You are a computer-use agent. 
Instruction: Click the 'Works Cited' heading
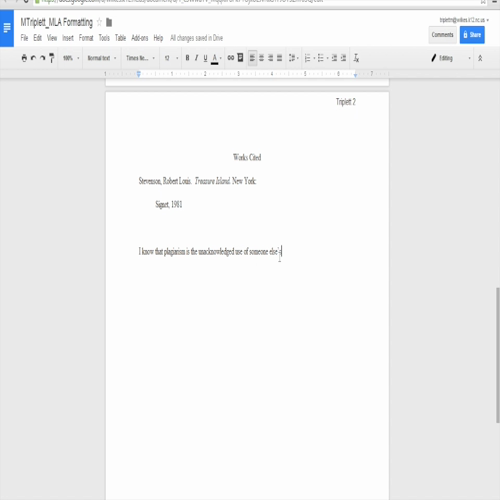tap(247, 157)
